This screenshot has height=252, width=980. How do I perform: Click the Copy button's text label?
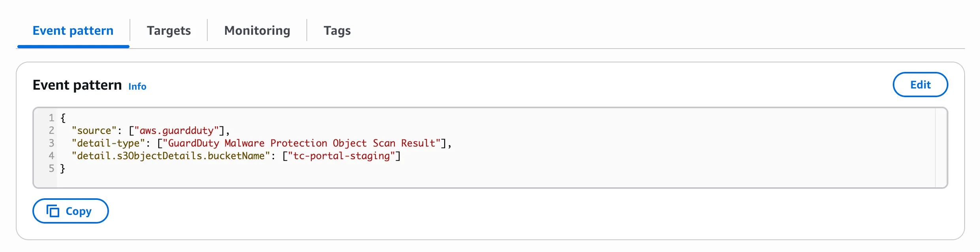click(79, 211)
